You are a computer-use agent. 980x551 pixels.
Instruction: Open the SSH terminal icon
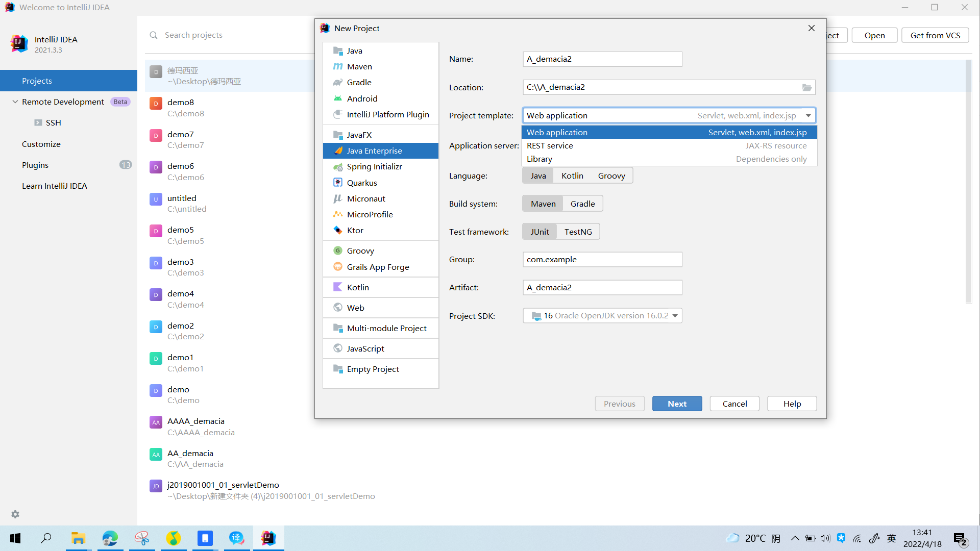[x=38, y=122]
